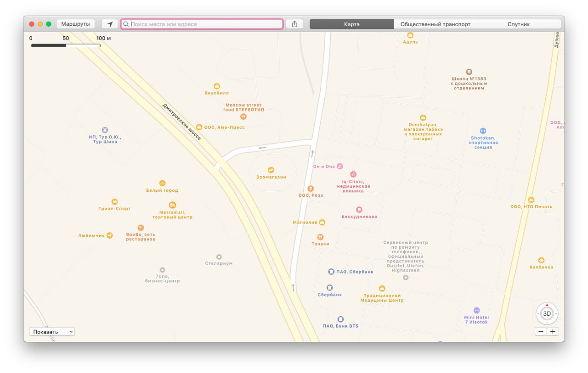Select the ООО, НТО Печать pin
Screen dimensions: 588x373
coord(531,200)
